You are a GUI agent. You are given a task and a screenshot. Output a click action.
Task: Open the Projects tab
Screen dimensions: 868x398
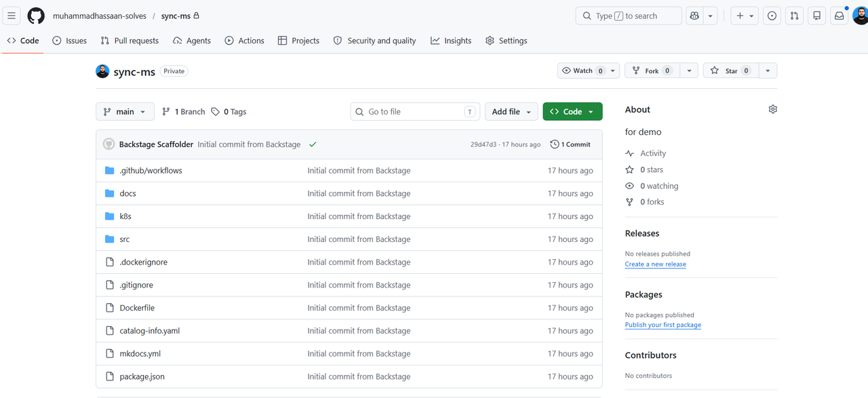coord(299,41)
